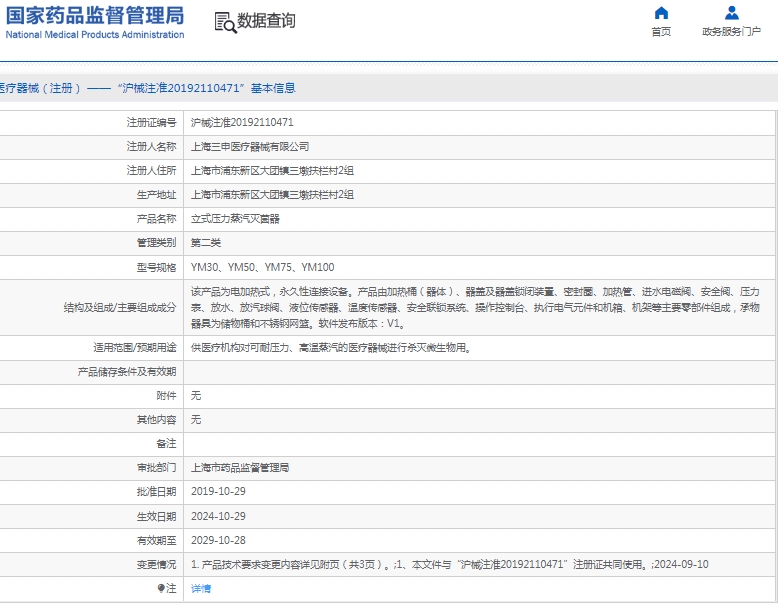Click product name 立式压力蒸汽灭菌器
Screen dimensions: 778x607
[235, 219]
